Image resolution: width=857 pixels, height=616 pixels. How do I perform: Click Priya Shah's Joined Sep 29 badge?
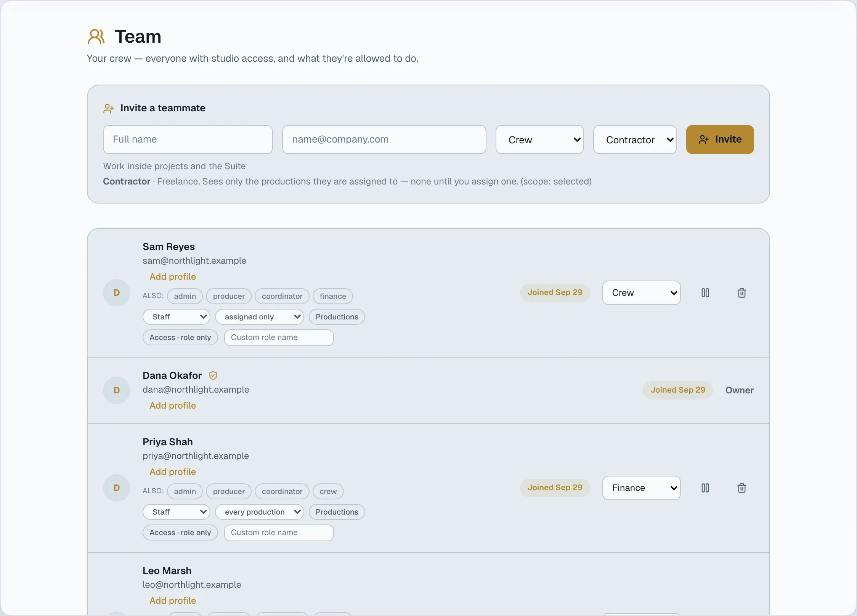point(555,488)
